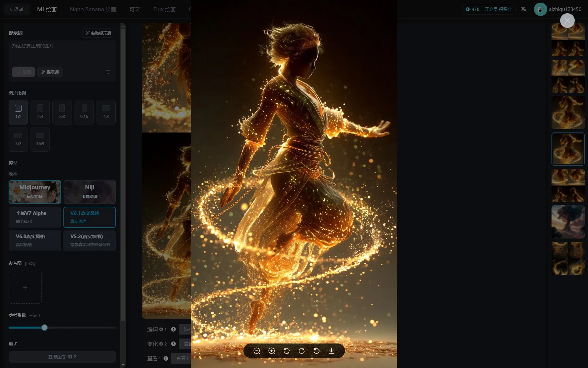Choose the 16:9 aspect ratio option
This screenshot has height=368, width=588.
point(40,139)
